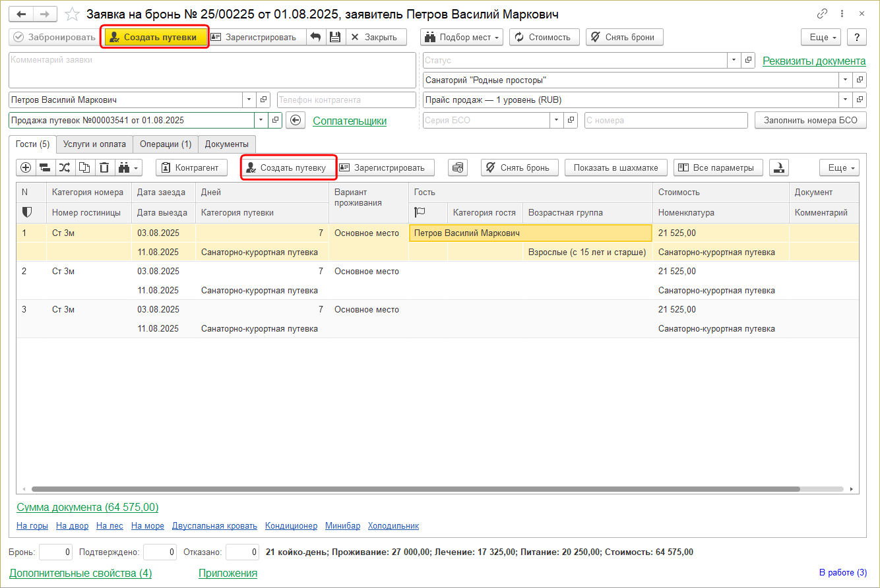Viewport: 880px width, 588px height.
Task: Click the save (floppy disk) icon
Action: pyautogui.click(x=335, y=38)
